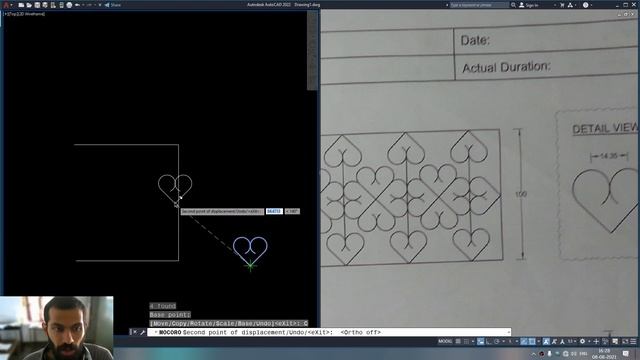
Task: Click the search magnifier icon
Action: point(513,5)
